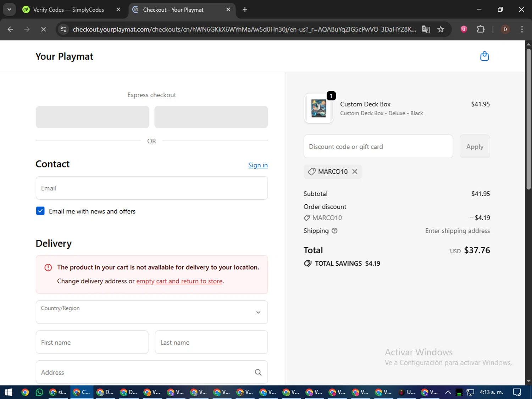Screen dimensions: 532x399
Task: Click the taskbar clock showing 4:13 a. m.
Action: click(492, 392)
